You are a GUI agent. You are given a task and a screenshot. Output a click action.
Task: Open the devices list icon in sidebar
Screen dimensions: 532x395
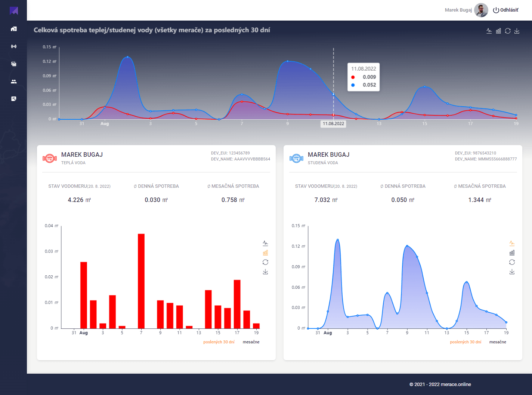[14, 64]
